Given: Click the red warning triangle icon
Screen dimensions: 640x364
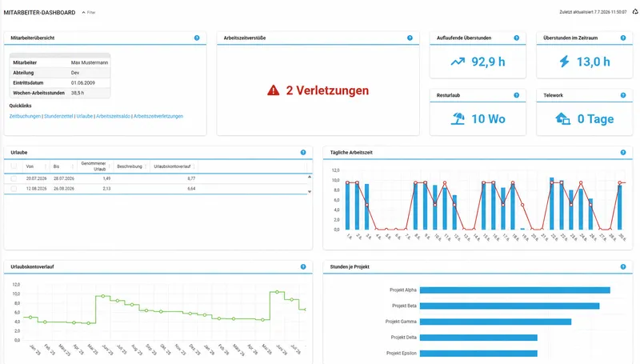Looking at the screenshot, I should pos(274,90).
